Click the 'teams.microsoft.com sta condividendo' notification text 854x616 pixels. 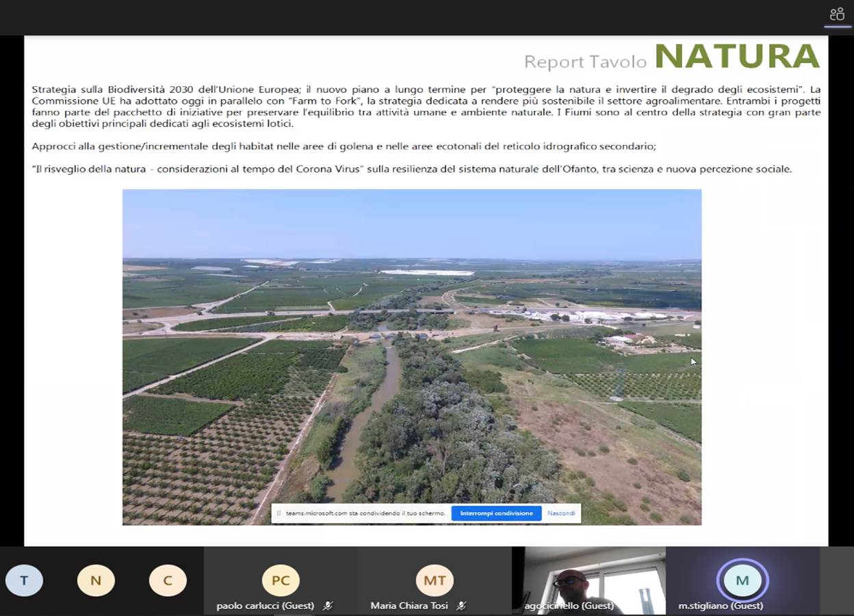pos(365,513)
